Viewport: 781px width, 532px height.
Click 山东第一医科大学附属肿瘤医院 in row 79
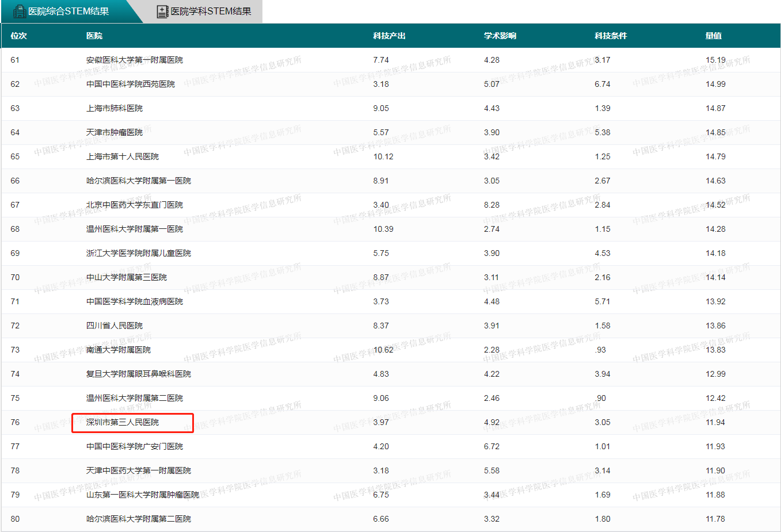coord(143,495)
